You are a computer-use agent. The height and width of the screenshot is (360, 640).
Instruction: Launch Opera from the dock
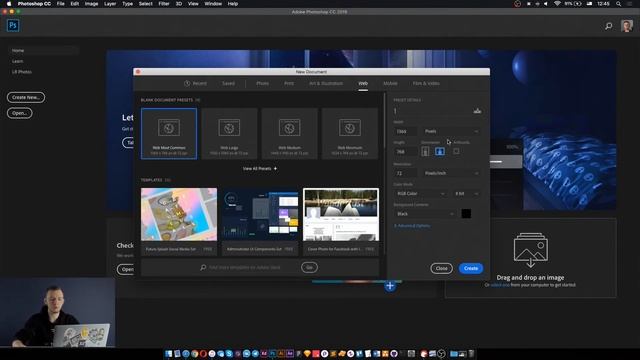203,354
